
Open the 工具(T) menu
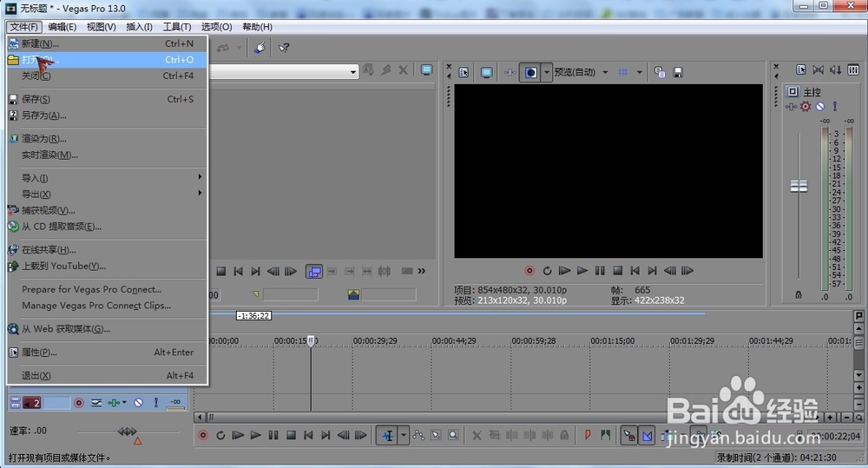click(176, 27)
